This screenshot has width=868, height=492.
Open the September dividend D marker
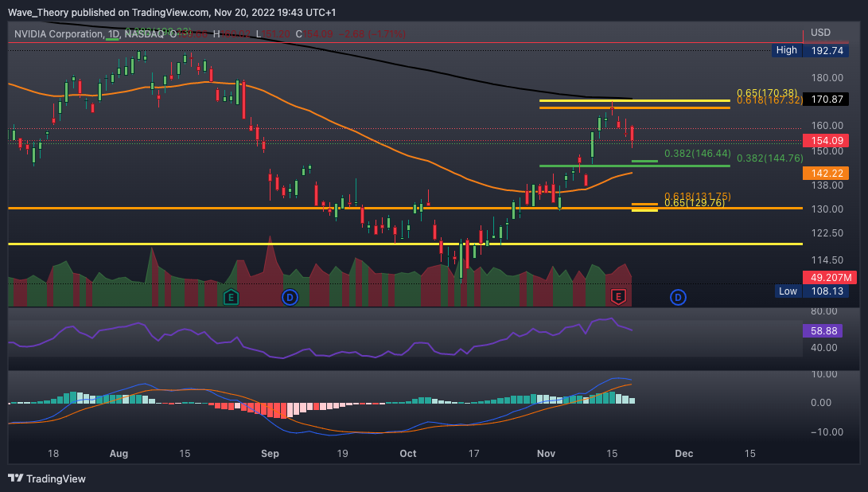tap(290, 298)
